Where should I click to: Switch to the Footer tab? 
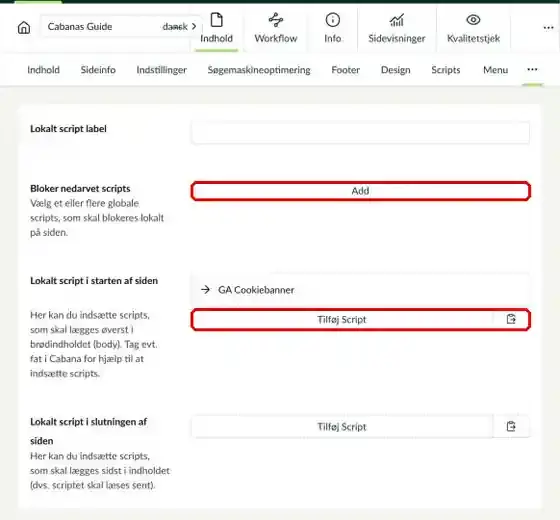point(345,70)
